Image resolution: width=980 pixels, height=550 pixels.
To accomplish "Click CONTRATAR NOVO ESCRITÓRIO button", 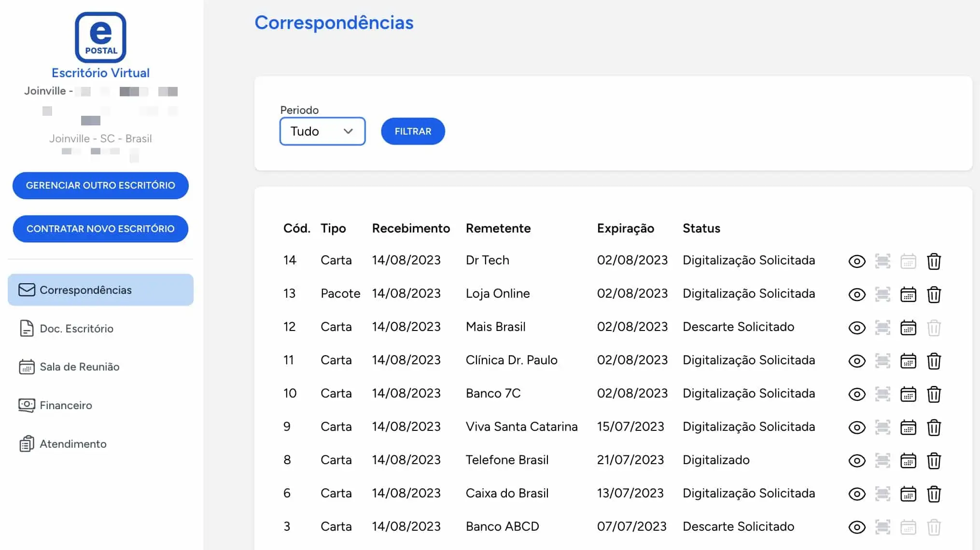I will tap(100, 229).
